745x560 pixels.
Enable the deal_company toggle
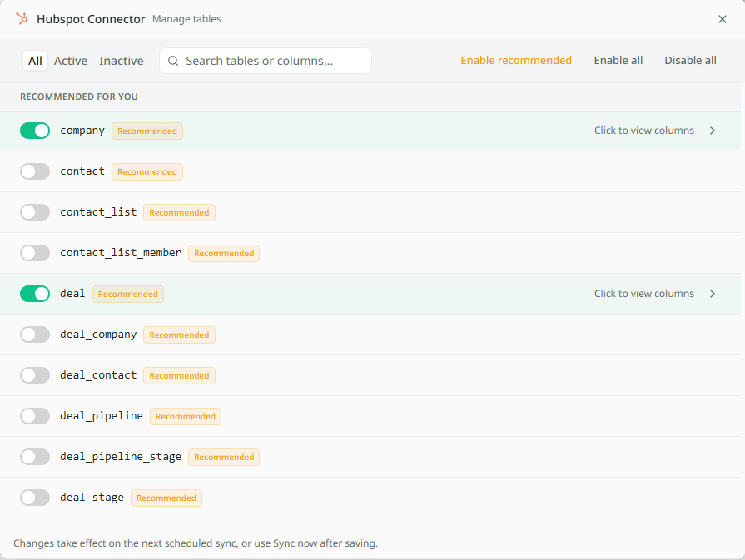tap(35, 335)
